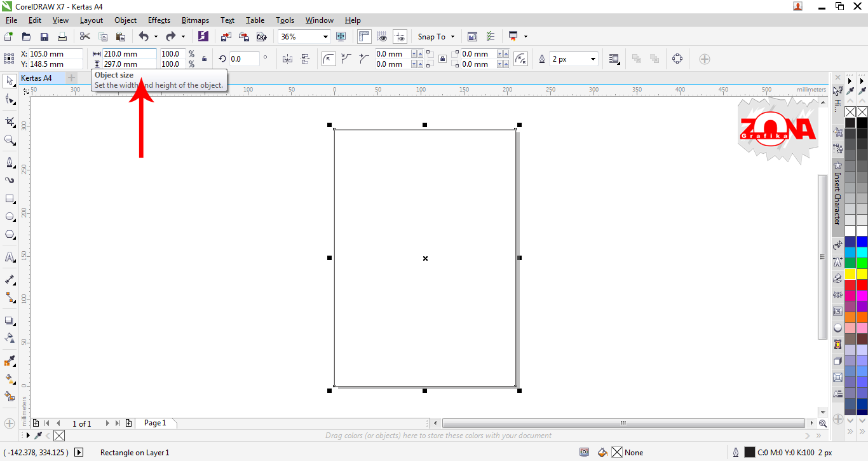Select the Ellipse tool

tap(9, 216)
